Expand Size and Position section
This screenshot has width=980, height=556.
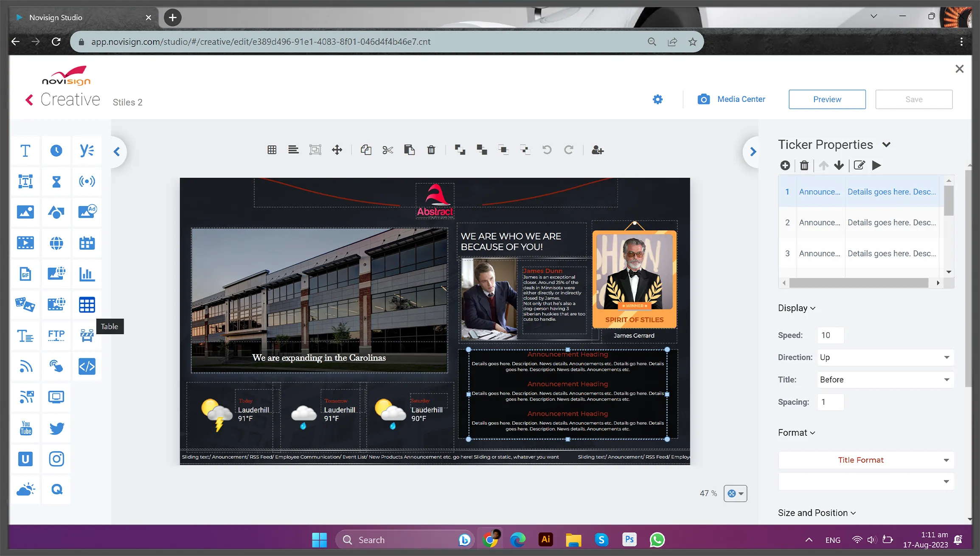(x=817, y=513)
